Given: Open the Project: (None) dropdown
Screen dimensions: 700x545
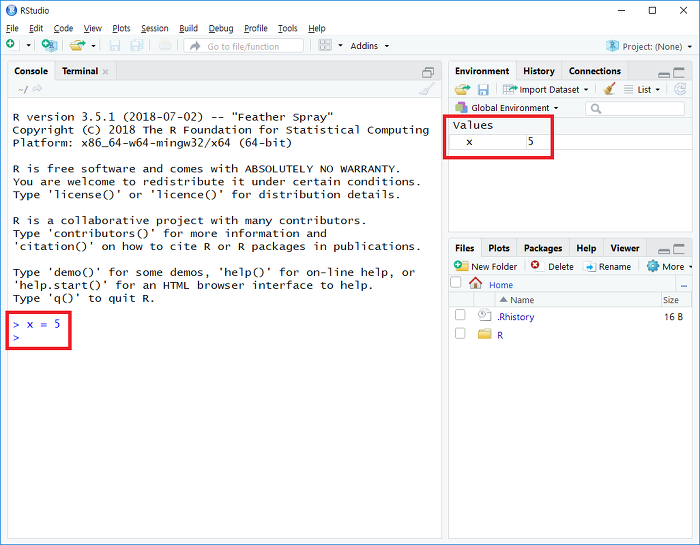Looking at the screenshot, I should pos(649,46).
